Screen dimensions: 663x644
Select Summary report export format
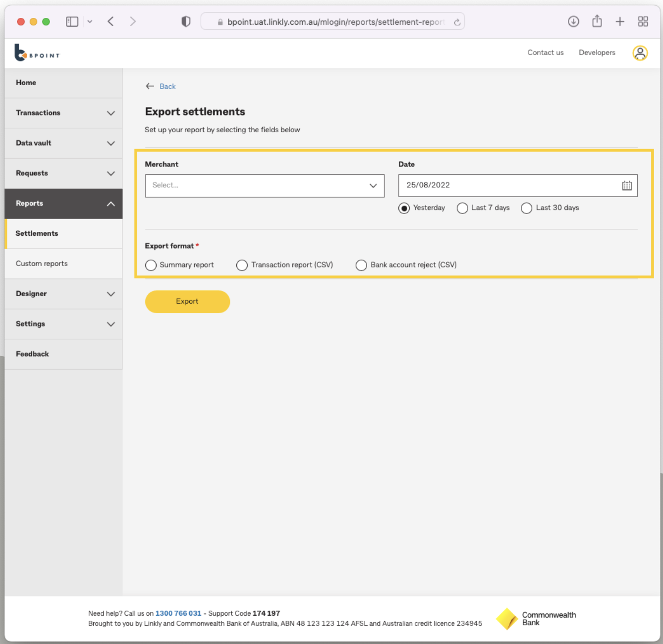click(151, 265)
